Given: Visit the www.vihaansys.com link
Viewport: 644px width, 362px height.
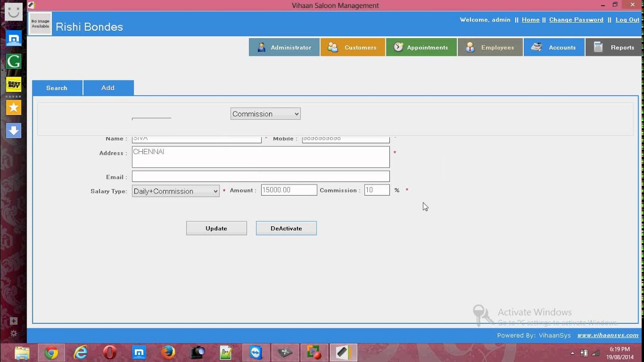Looking at the screenshot, I should click(x=608, y=335).
